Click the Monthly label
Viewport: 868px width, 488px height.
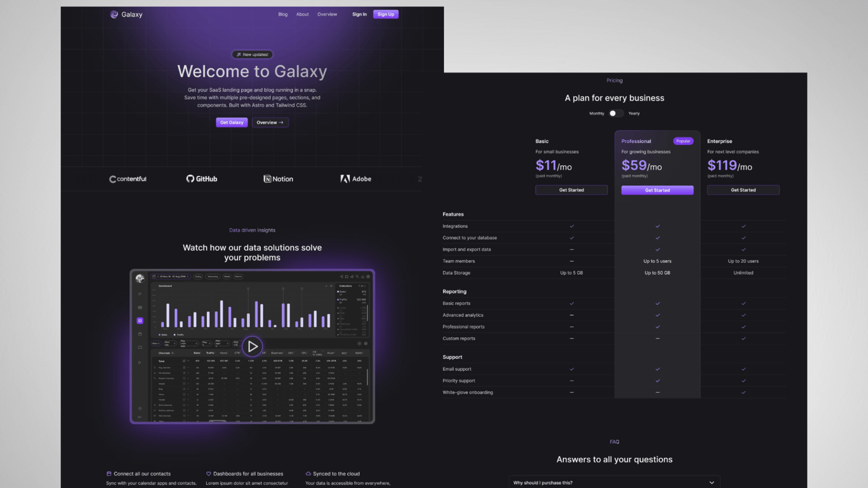pyautogui.click(x=597, y=113)
